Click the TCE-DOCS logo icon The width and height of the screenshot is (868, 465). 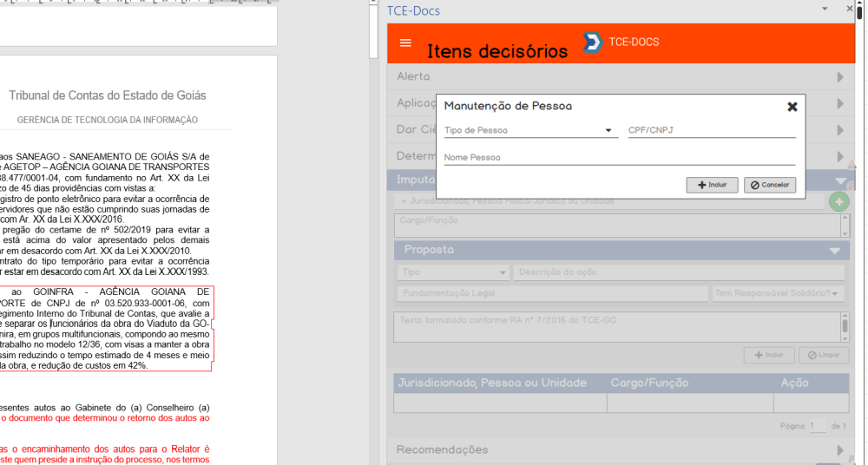pyautogui.click(x=593, y=43)
